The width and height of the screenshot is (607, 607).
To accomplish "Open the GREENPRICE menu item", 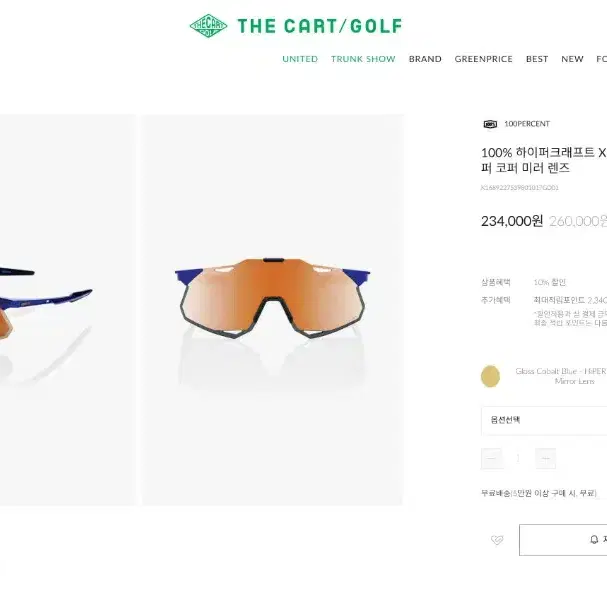I will [484, 59].
